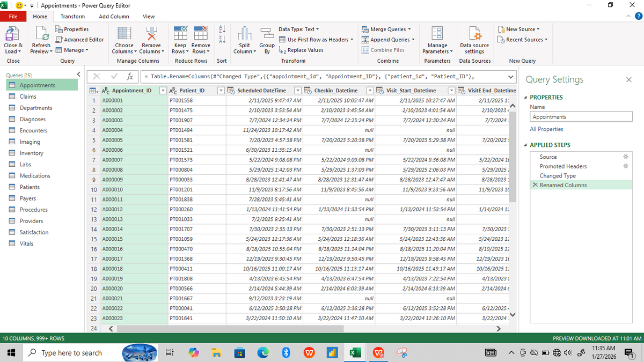This screenshot has width=644, height=362.
Task: Collapse the Queries pane
Action: pos(78,74)
